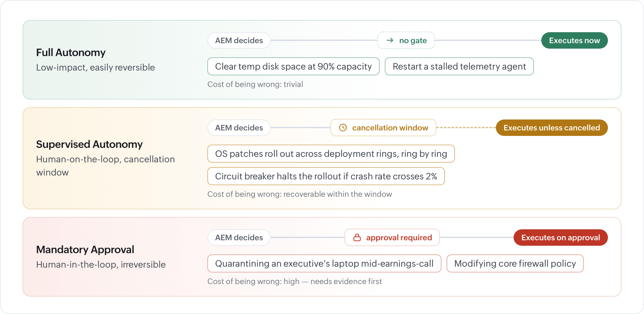Select the Clear temp disk space example chip
The image size is (644, 314).
293,66
